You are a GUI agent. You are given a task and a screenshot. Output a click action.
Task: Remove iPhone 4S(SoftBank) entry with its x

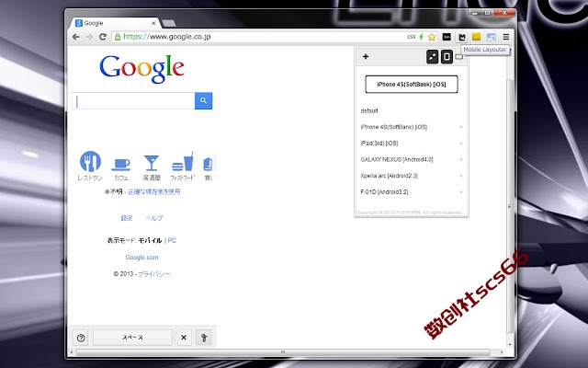(461, 127)
